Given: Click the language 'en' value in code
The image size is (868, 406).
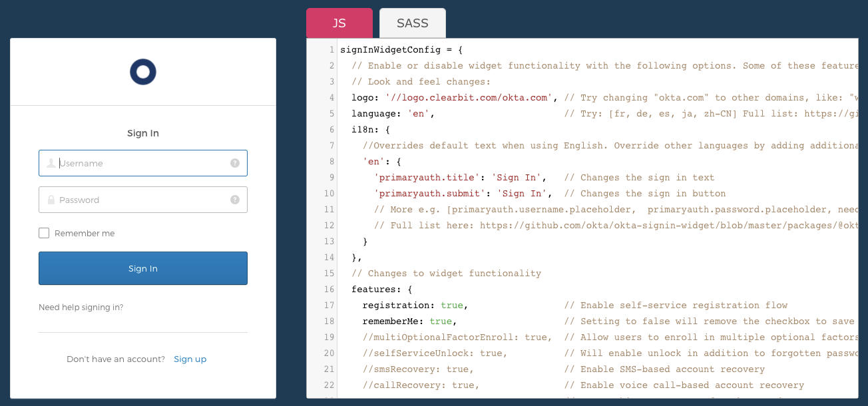Looking at the screenshot, I should pos(419,114).
